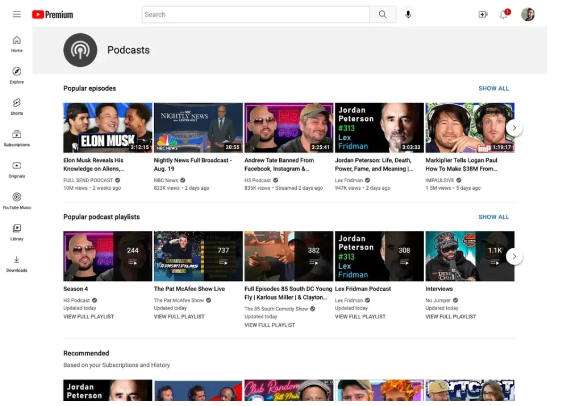This screenshot has width=565, height=406.
Task: Open recommended Club Random thumbnail
Action: click(289, 390)
